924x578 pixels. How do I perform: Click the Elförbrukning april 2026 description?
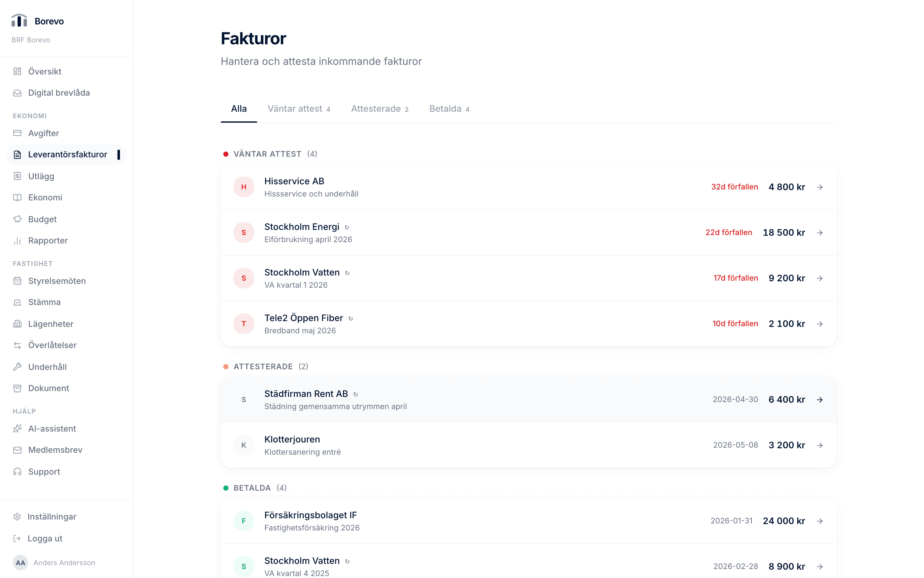point(308,240)
